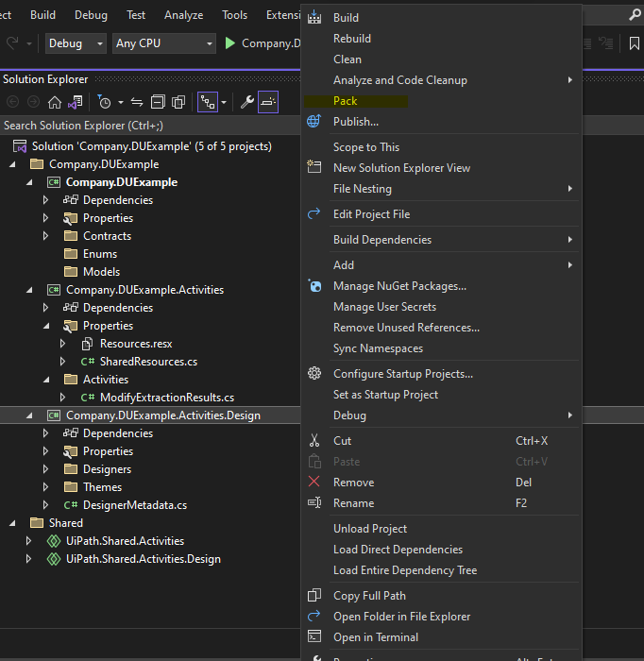This screenshot has width=644, height=661.
Task: Open Properties wrench icon in toolbar
Action: [x=247, y=102]
